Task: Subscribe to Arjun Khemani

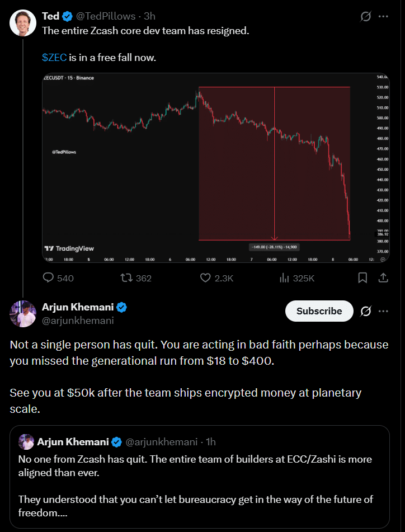Action: click(x=319, y=311)
